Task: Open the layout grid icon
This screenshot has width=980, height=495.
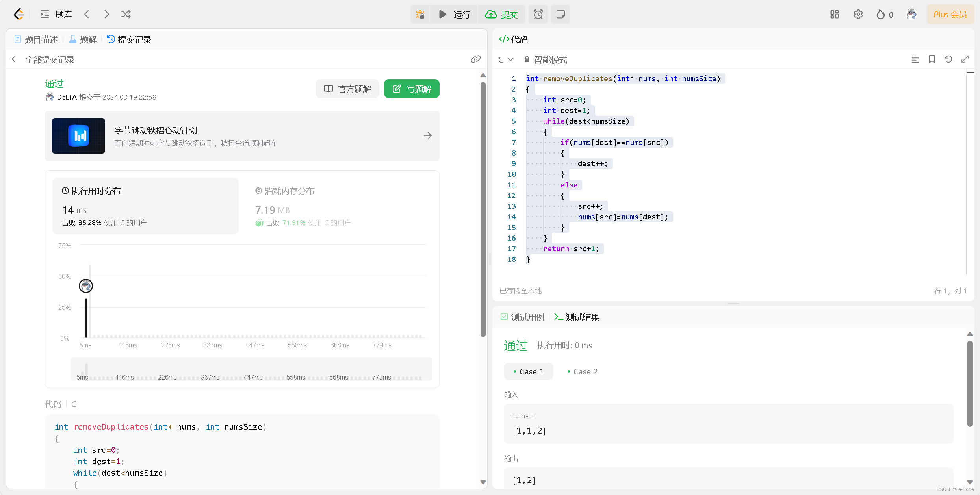Action: click(834, 15)
